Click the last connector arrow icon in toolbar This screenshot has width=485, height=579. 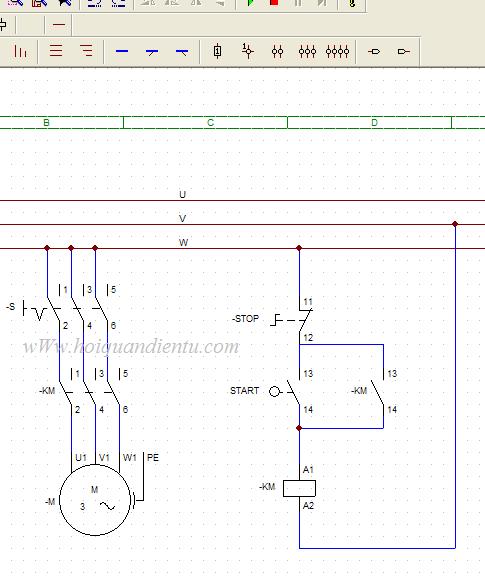click(403, 51)
